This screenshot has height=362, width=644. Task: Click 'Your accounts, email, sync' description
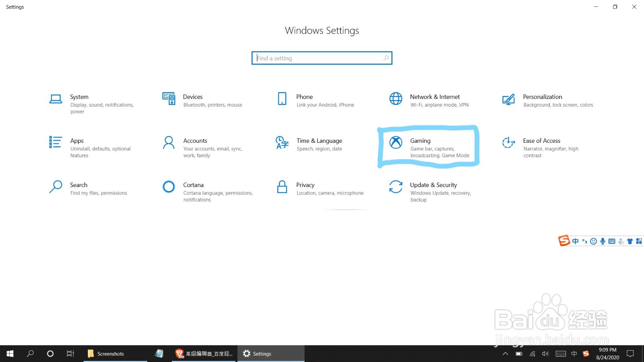[x=213, y=152]
